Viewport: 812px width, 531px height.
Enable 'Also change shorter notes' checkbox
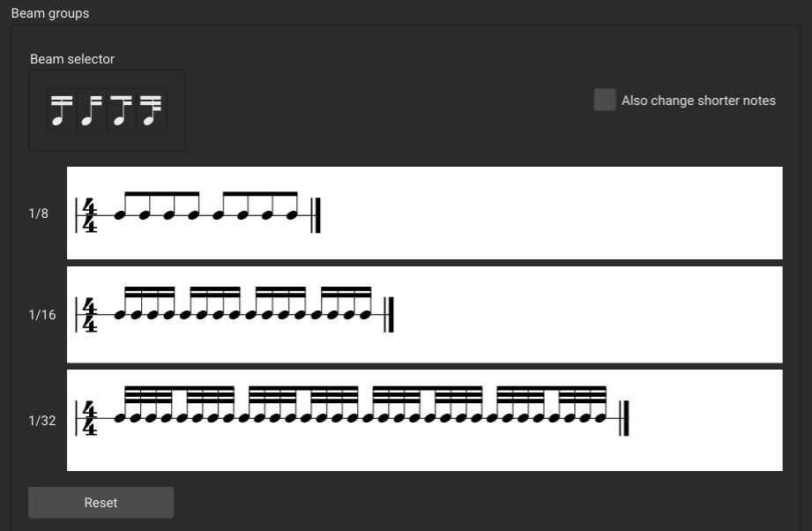coord(605,100)
